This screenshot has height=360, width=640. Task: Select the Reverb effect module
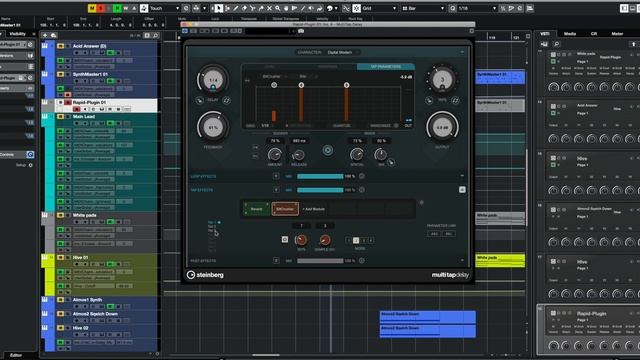[256, 209]
